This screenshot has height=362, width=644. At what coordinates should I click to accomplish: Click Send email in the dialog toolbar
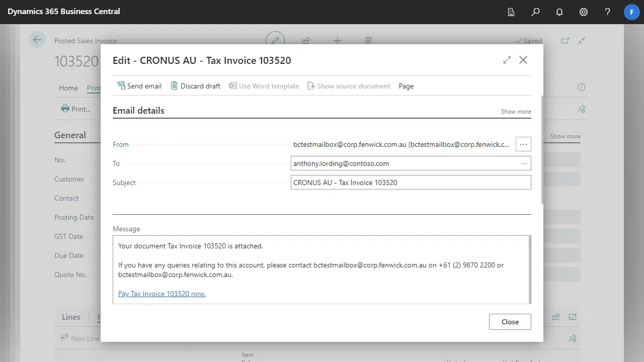click(x=139, y=86)
